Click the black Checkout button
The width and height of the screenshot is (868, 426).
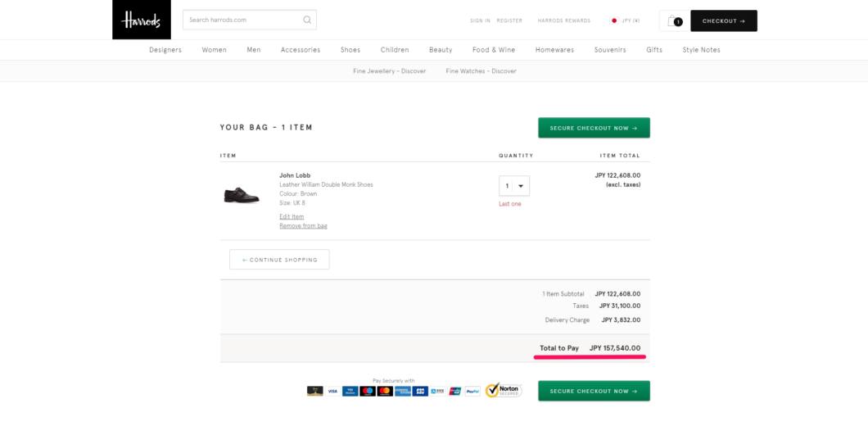pyautogui.click(x=724, y=21)
